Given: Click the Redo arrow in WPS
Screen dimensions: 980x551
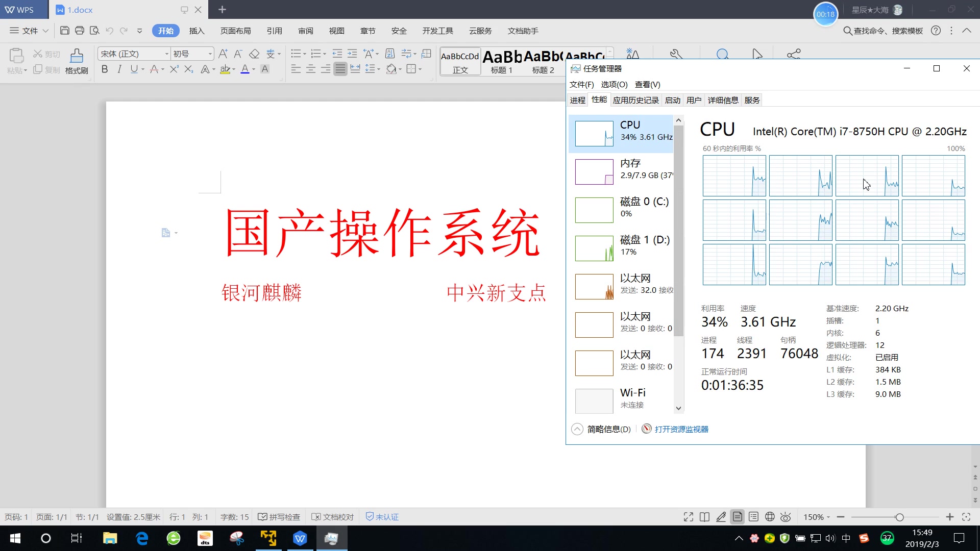Looking at the screenshot, I should [124, 31].
